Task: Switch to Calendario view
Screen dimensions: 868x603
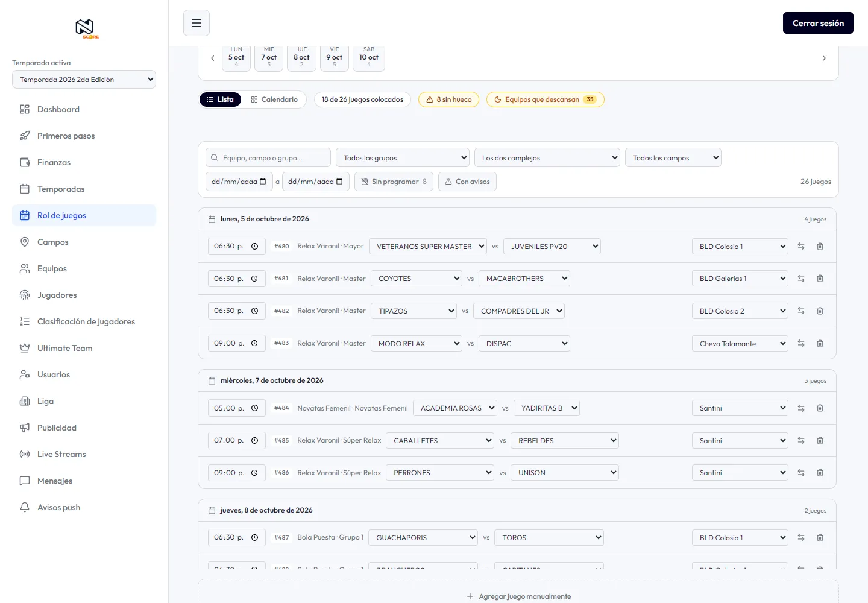Action: [x=274, y=99]
